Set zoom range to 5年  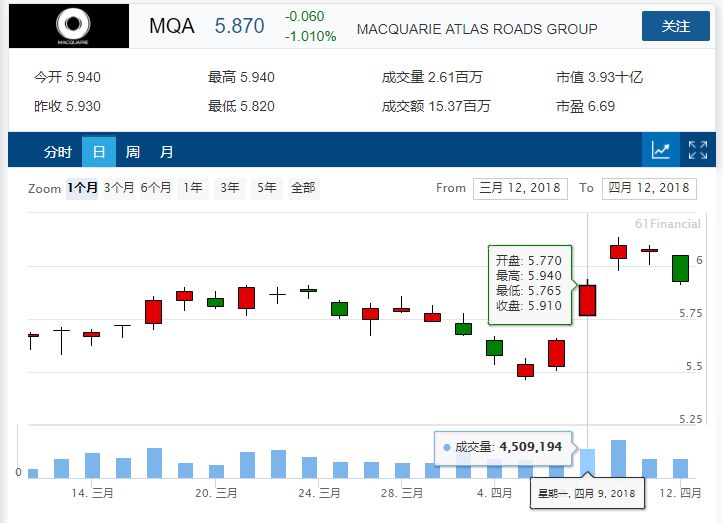pyautogui.click(x=267, y=188)
